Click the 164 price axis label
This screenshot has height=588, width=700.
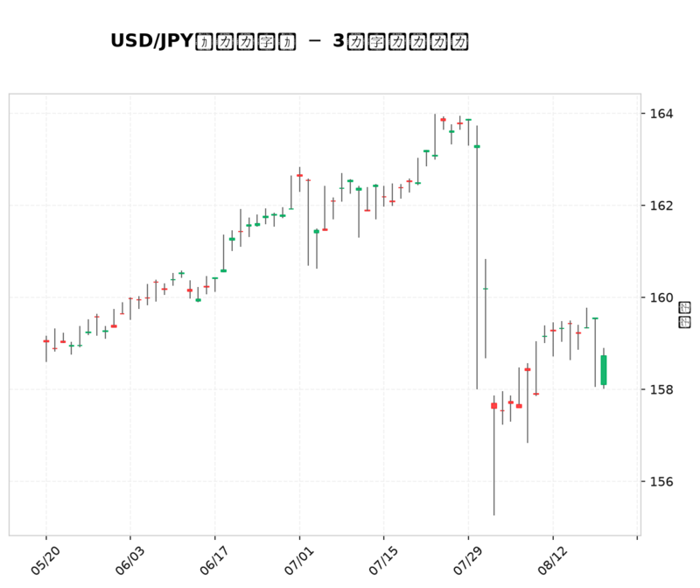tap(661, 114)
